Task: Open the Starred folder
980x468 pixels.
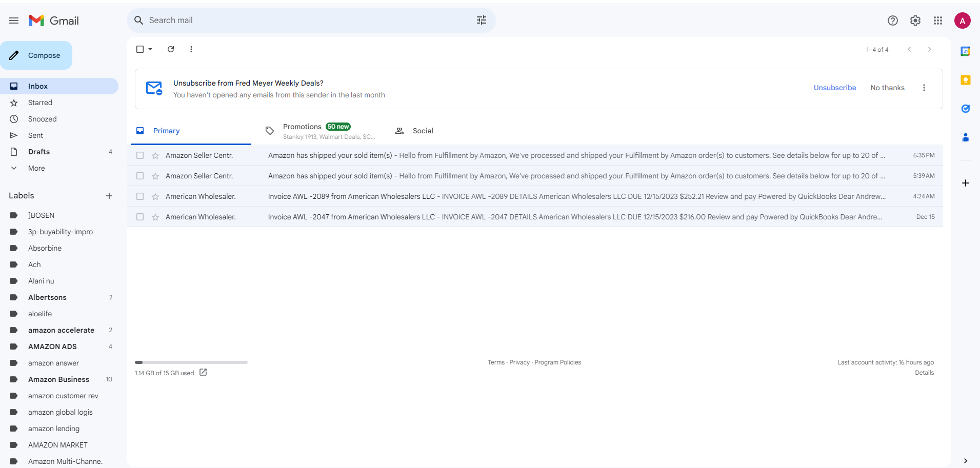Action: coord(59,103)
